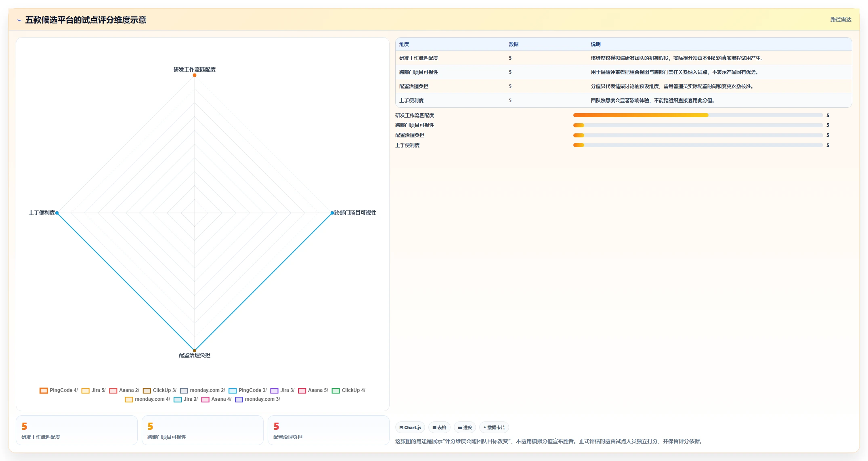Screen dimensions: 868x461
Task: Select the 上手便利度 cell in the table
Action: 411,101
